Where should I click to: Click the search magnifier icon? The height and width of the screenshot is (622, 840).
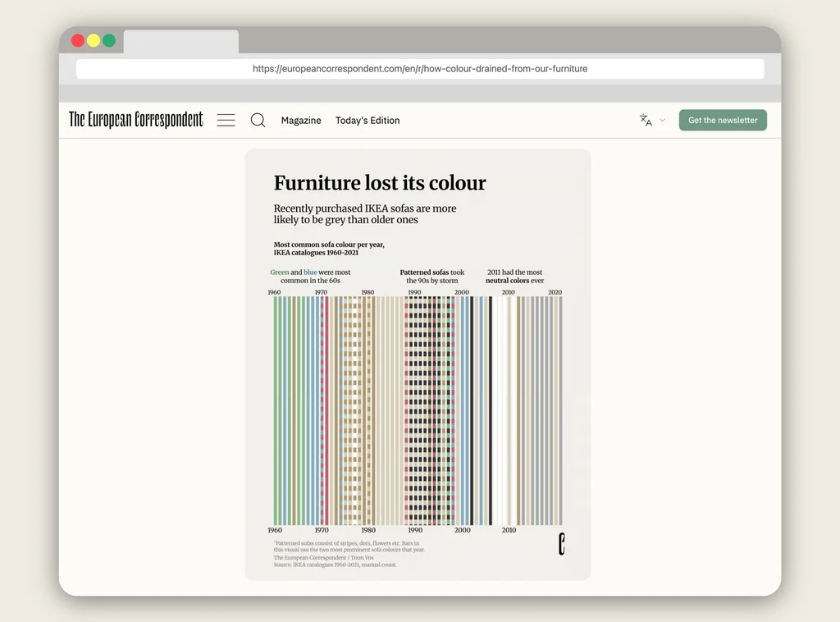click(x=258, y=120)
